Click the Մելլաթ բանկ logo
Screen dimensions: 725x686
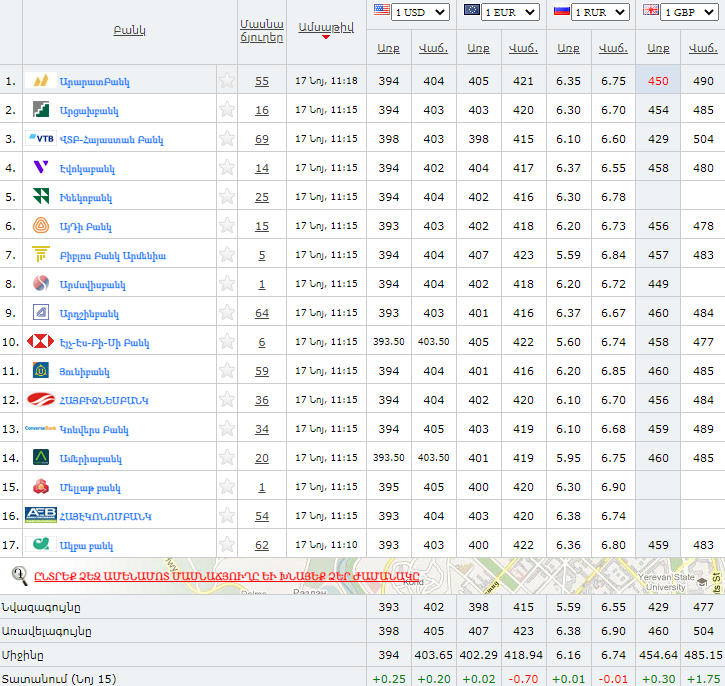[x=41, y=486]
